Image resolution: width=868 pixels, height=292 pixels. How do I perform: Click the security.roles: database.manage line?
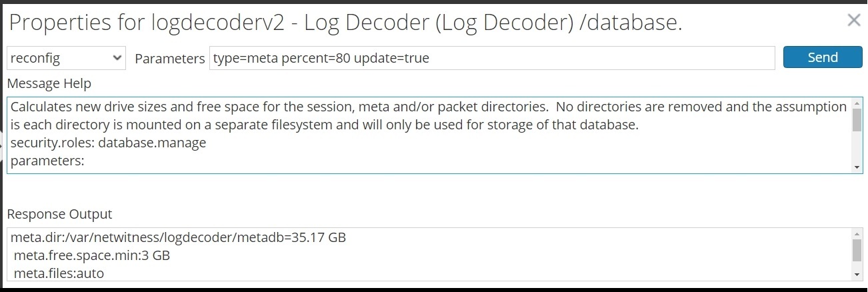[x=109, y=143]
